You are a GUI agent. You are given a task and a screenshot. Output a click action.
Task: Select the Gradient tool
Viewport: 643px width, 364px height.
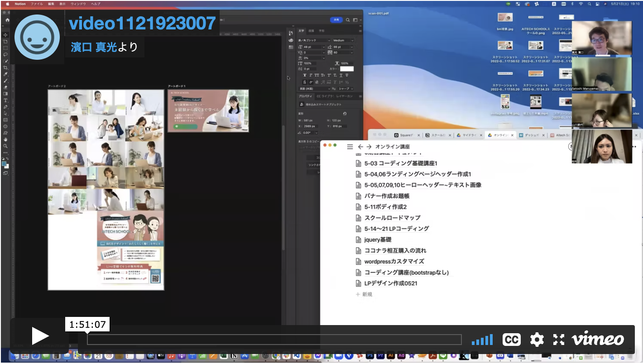click(5, 94)
